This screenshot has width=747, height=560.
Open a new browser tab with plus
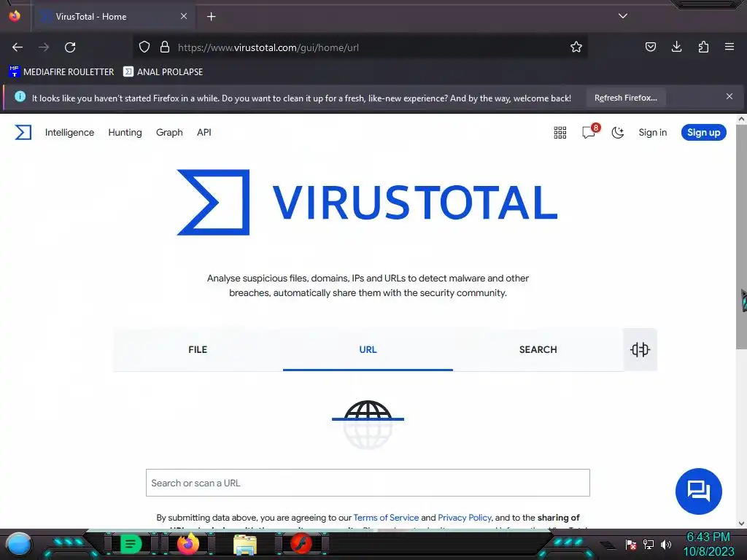pyautogui.click(x=211, y=17)
